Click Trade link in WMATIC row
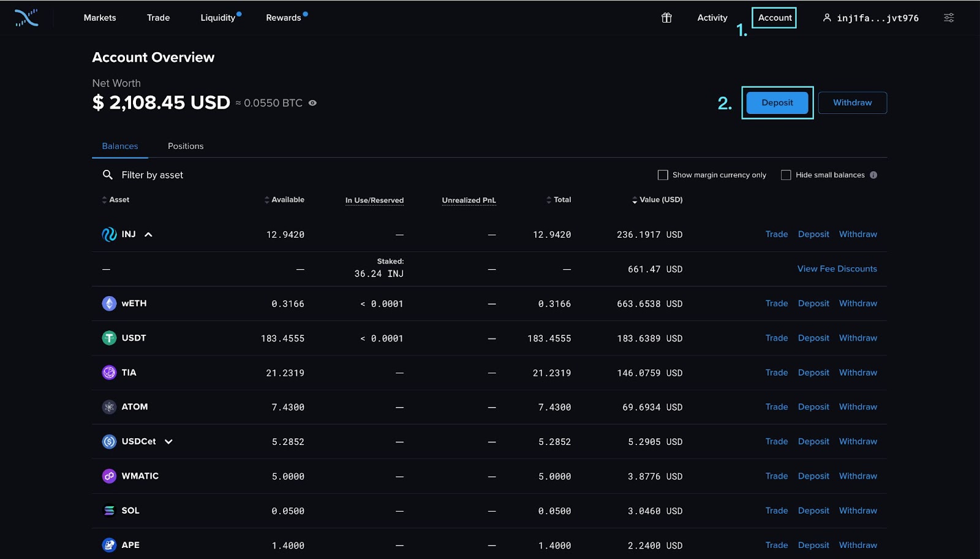The image size is (980, 559). [777, 476]
